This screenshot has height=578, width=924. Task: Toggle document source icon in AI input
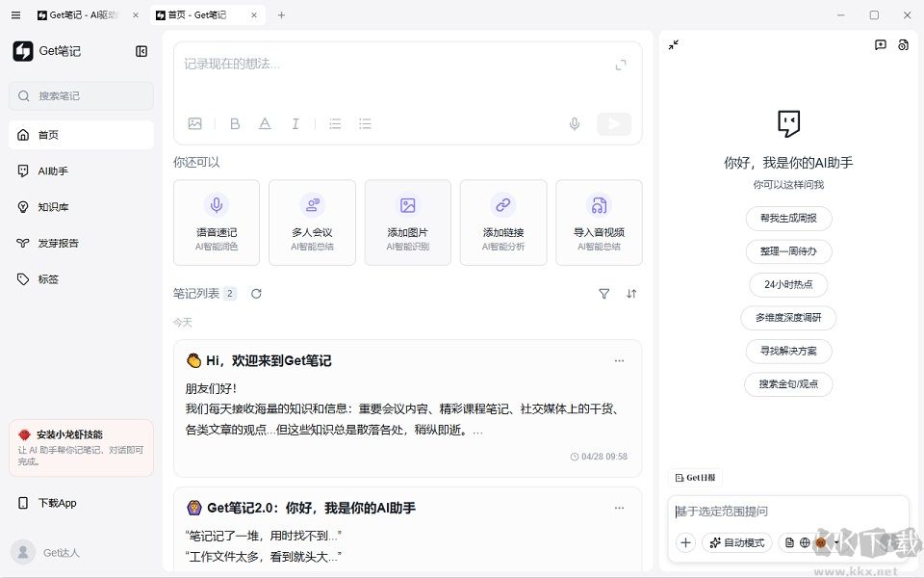point(789,542)
